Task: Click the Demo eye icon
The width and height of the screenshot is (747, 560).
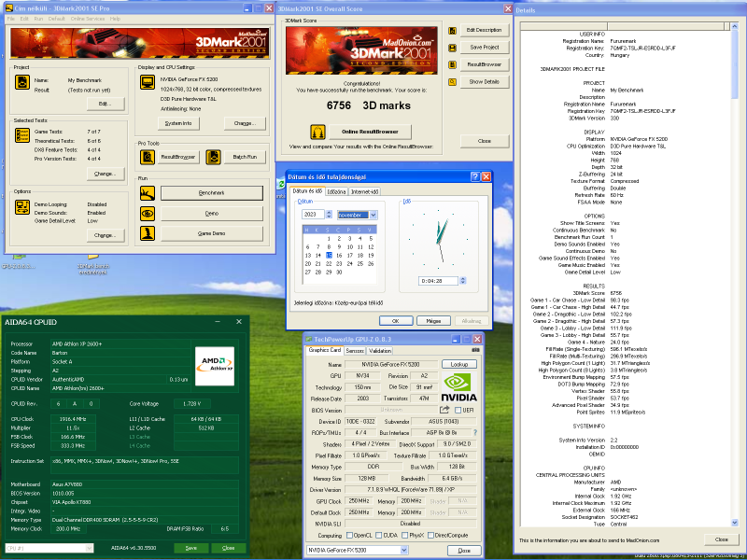Action: click(148, 214)
